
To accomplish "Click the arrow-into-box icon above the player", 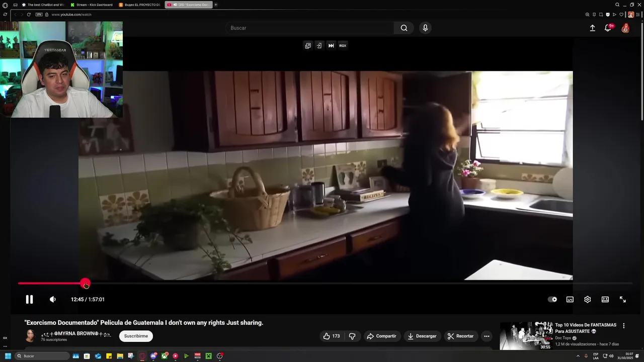I will coord(319,46).
